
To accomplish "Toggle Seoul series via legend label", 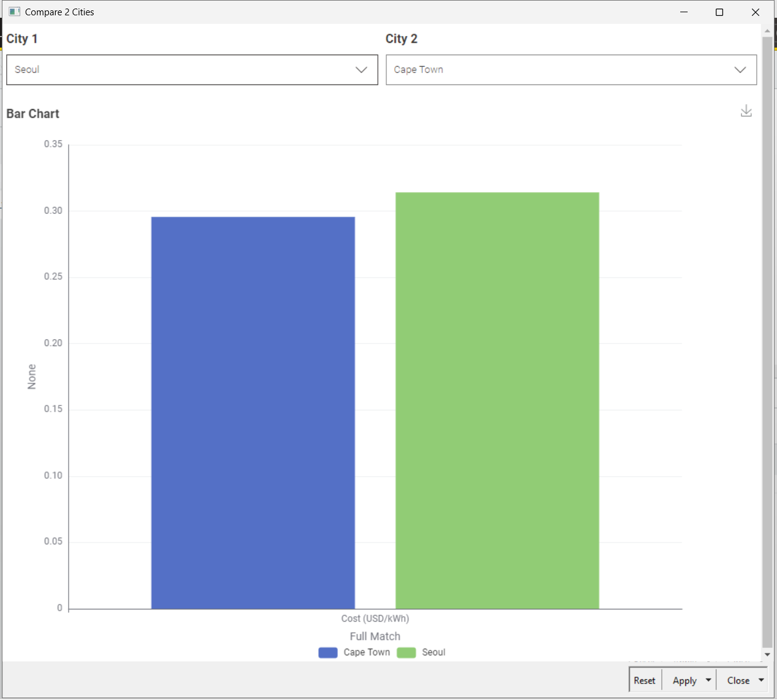I will click(x=434, y=653).
